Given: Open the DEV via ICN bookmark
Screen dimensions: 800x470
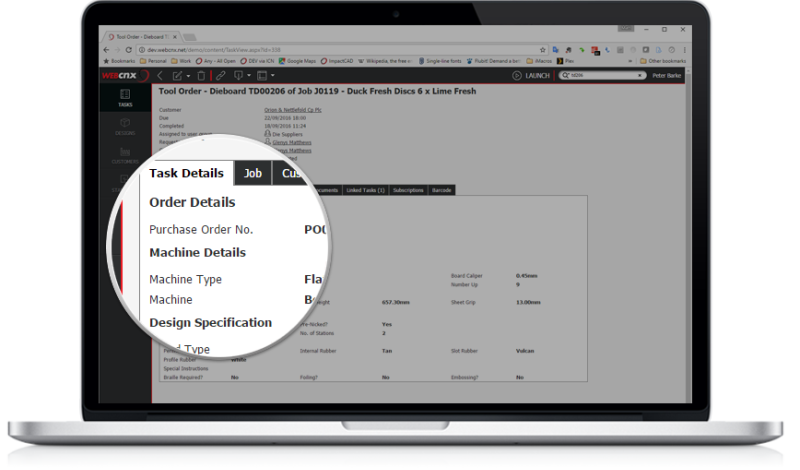Looking at the screenshot, I should (257, 61).
